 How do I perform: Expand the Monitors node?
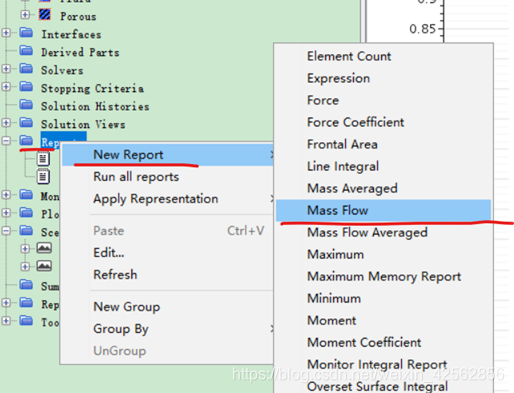[x=6, y=195]
